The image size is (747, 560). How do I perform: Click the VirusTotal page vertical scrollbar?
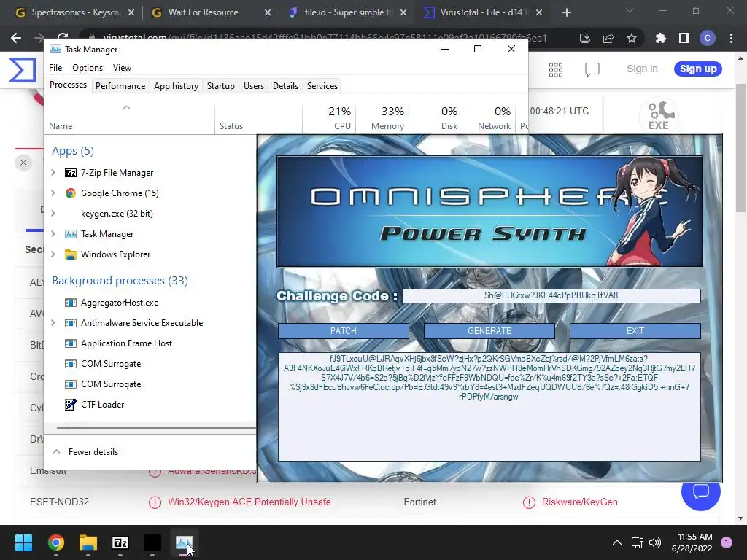coord(741,148)
